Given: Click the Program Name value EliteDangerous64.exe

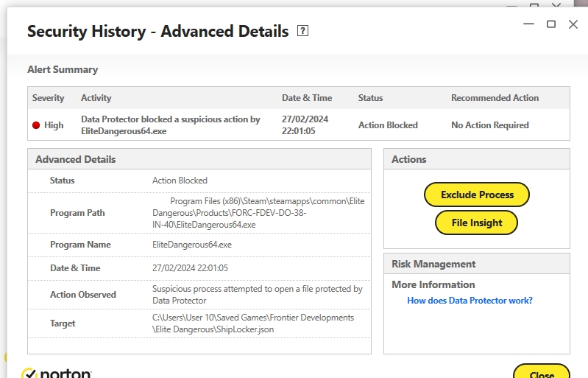Looking at the screenshot, I should point(192,245).
